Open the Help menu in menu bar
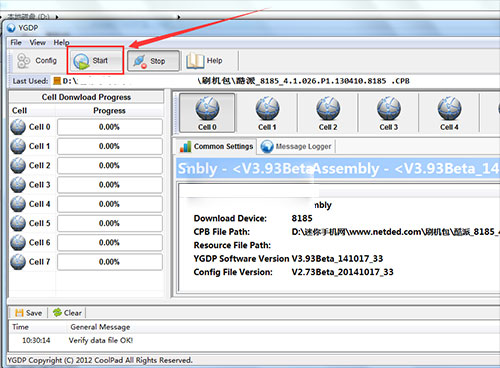 61,42
